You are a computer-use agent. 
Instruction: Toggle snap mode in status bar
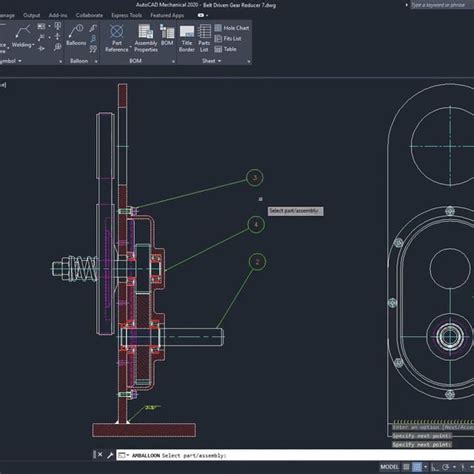(417, 467)
